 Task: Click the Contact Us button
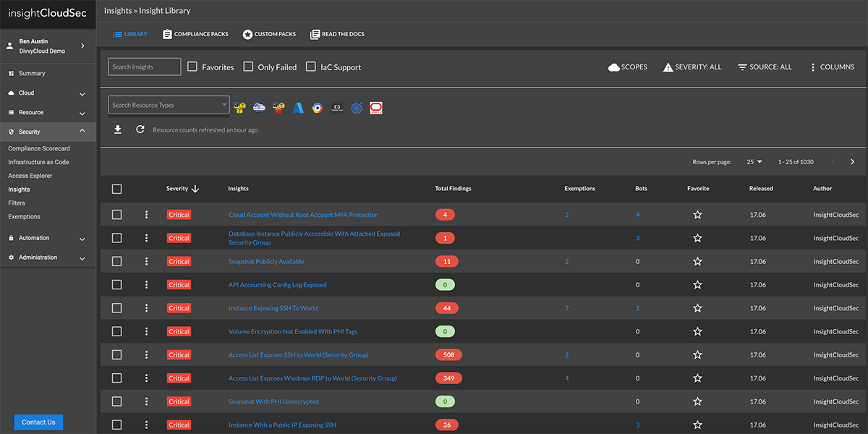(38, 422)
